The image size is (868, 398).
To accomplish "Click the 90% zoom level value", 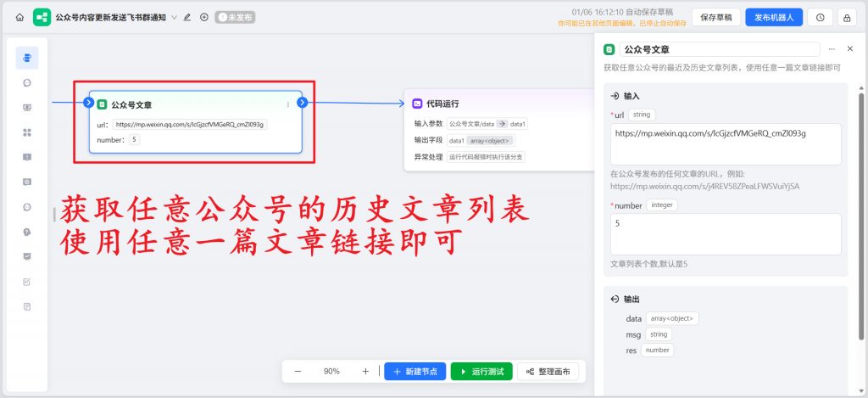I will 331,372.
